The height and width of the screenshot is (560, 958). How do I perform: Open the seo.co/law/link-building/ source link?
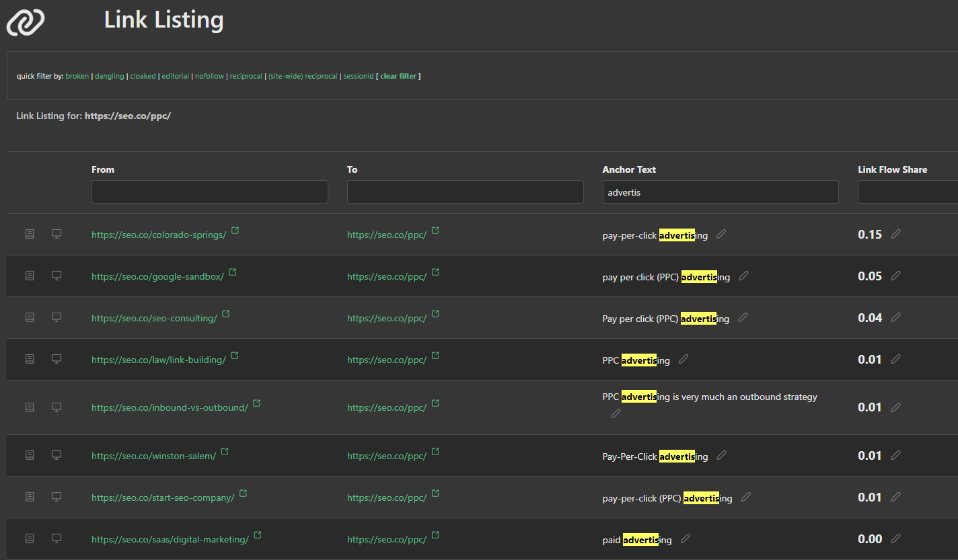coord(158,360)
